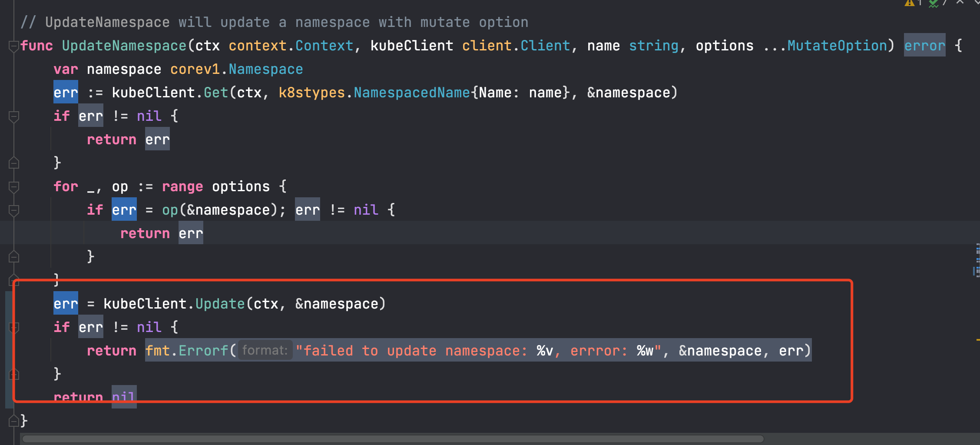The width and height of the screenshot is (980, 445).
Task: Click the warning count "1" indicator
Action: point(920,3)
